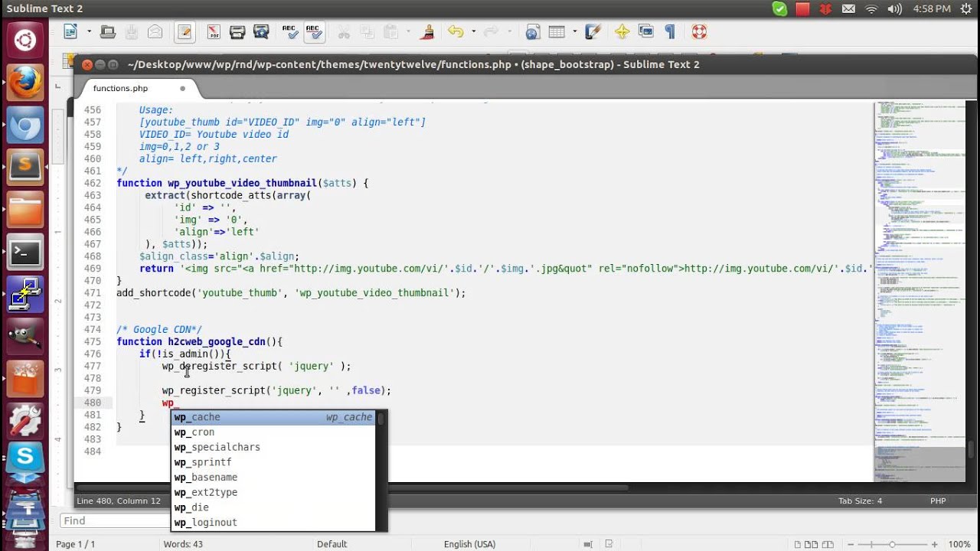The height and width of the screenshot is (551, 980).
Task: Click the Open file icon in LibreOffice toolbar
Action: point(108,32)
